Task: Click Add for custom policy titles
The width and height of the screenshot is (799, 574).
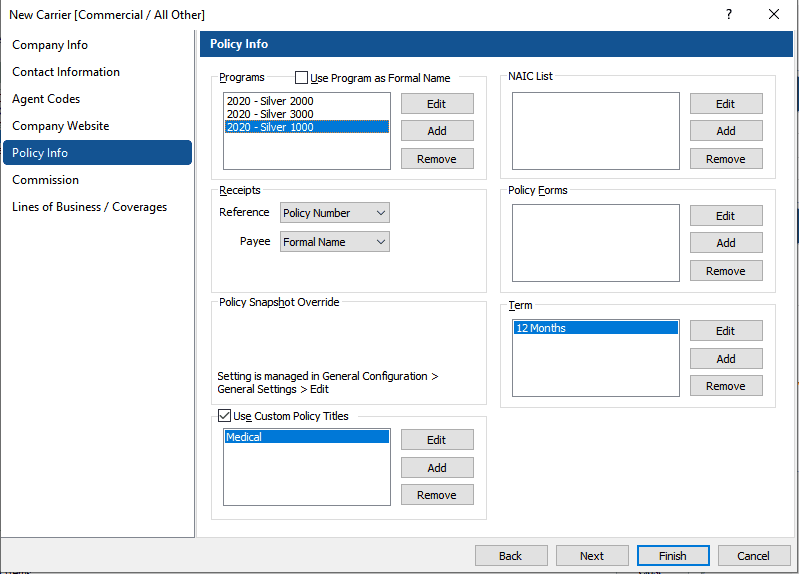Action: [x=437, y=467]
